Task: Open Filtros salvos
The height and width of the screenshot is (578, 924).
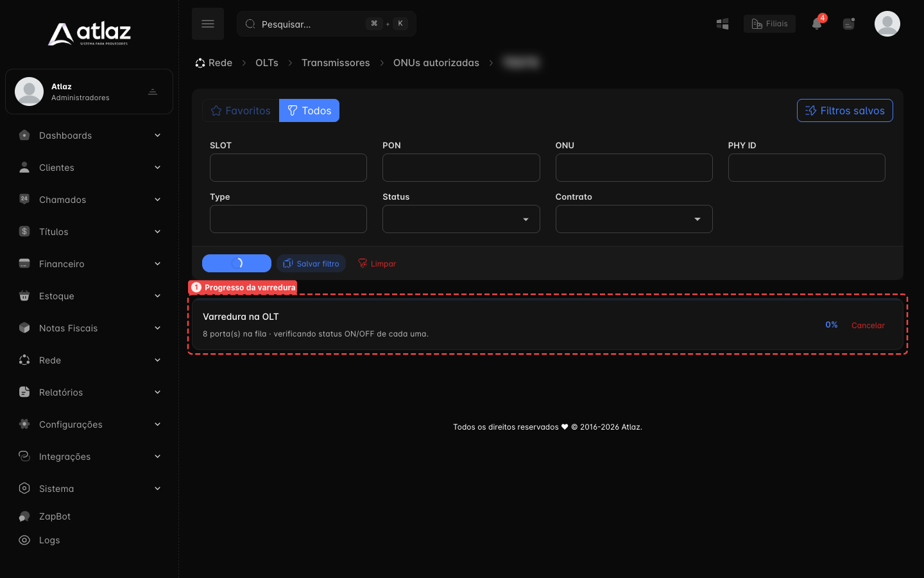Action: point(845,110)
